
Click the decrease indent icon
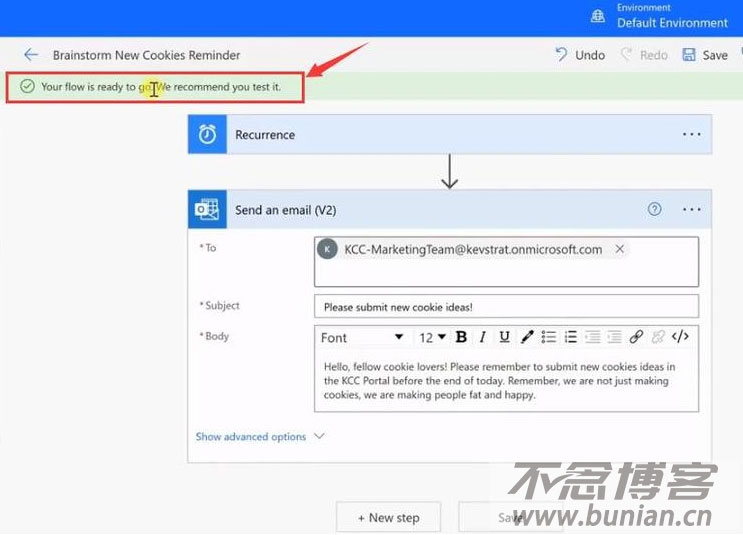pyautogui.click(x=592, y=337)
